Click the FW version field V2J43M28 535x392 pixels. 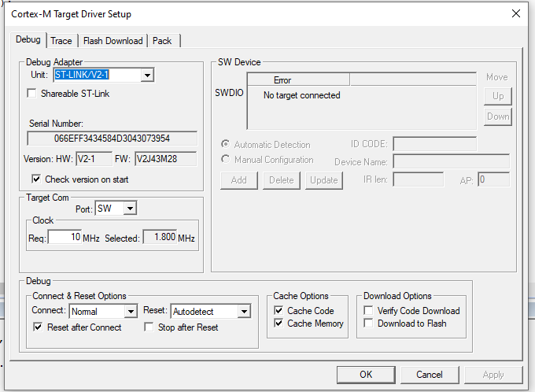[x=165, y=159]
